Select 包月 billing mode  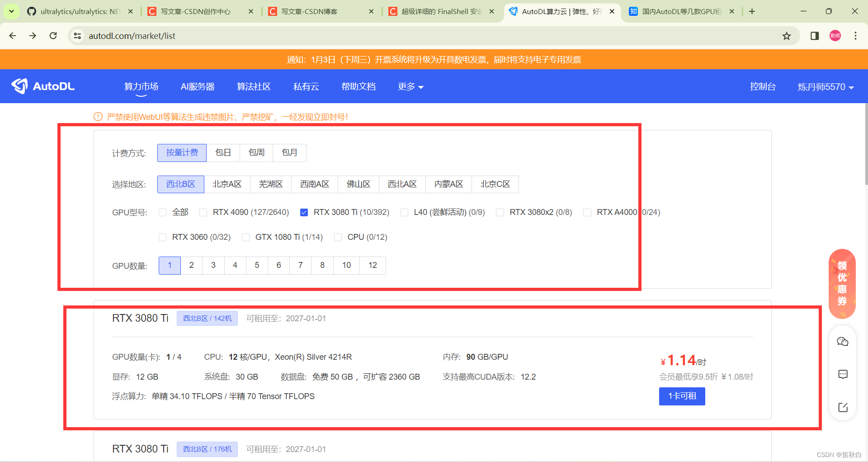point(289,152)
